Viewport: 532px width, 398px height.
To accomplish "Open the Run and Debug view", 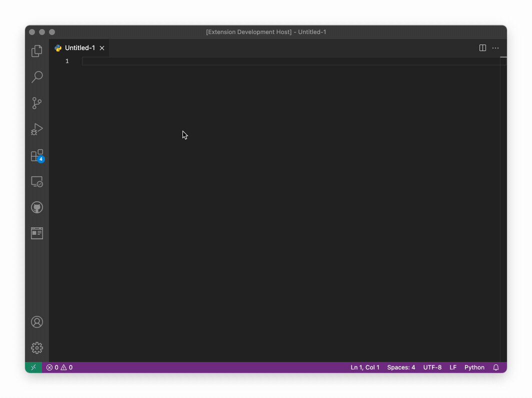I will point(37,129).
